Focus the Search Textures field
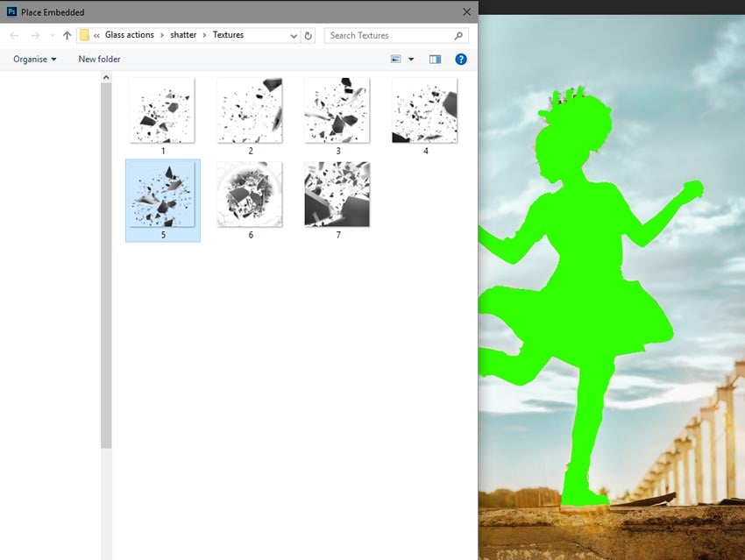745x560 pixels. tap(396, 35)
